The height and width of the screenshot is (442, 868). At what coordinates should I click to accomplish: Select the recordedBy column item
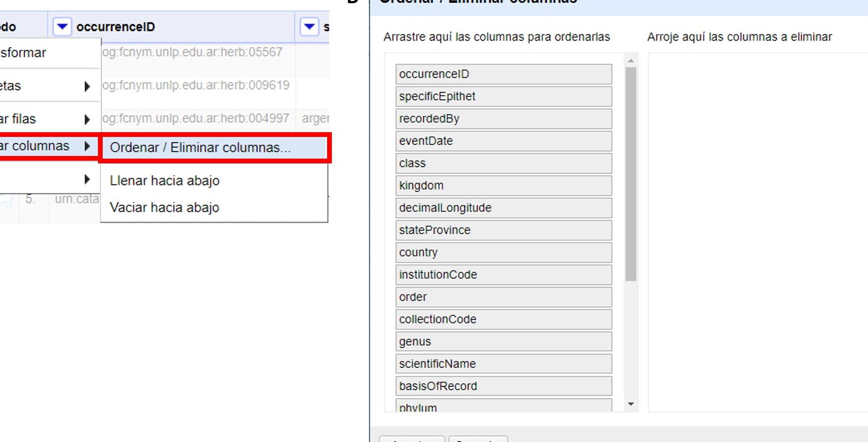[x=503, y=118]
